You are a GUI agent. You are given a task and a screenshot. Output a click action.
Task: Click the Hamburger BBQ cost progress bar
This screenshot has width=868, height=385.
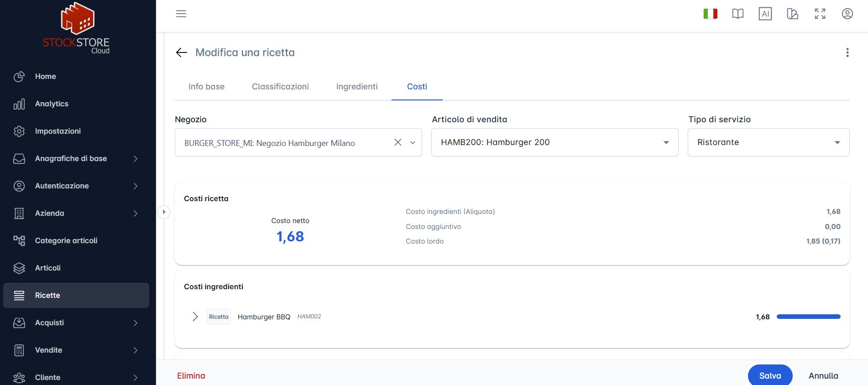tap(809, 317)
